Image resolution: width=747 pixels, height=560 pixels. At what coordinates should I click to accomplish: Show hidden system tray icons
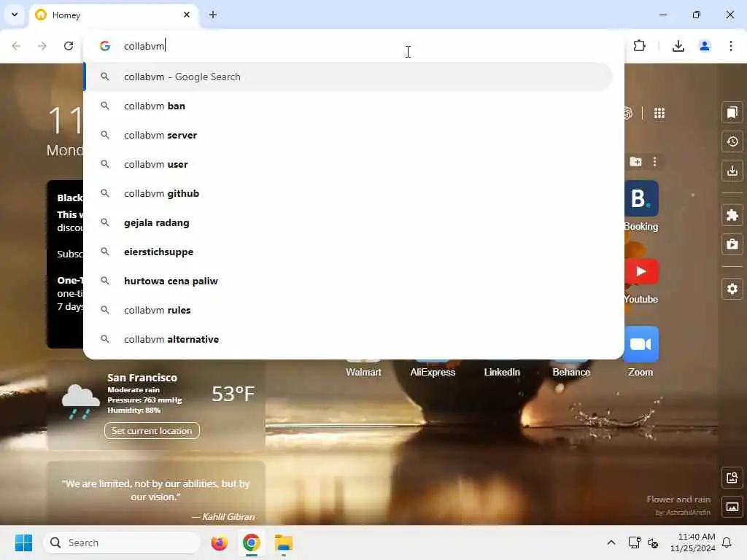(x=611, y=542)
